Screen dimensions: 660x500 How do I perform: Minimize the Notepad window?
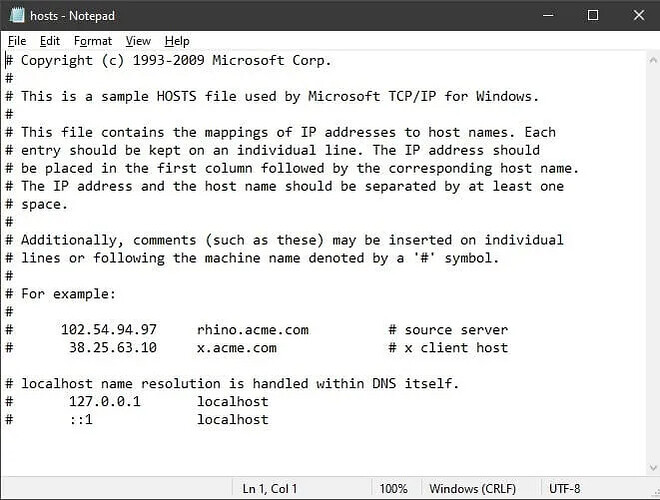pos(548,15)
